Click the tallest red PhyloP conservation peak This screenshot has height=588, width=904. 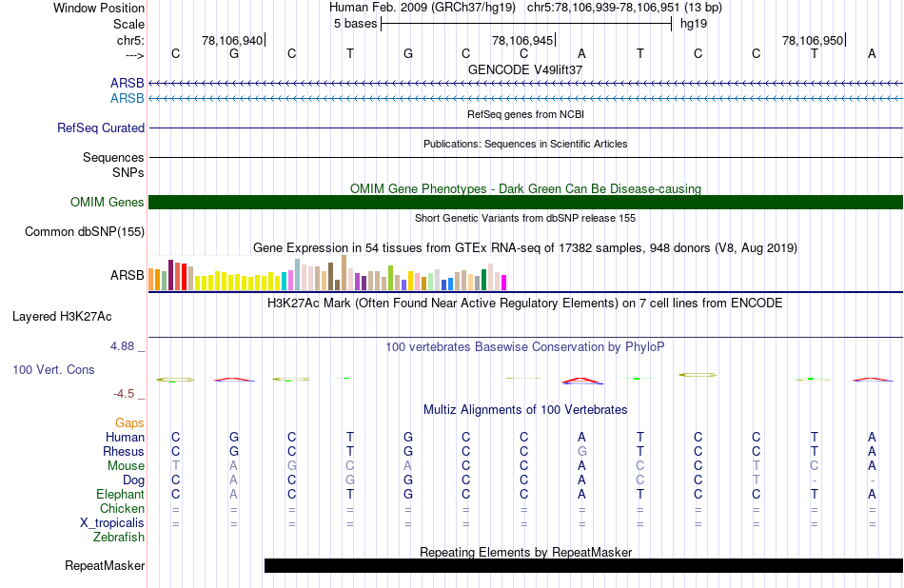[581, 381]
